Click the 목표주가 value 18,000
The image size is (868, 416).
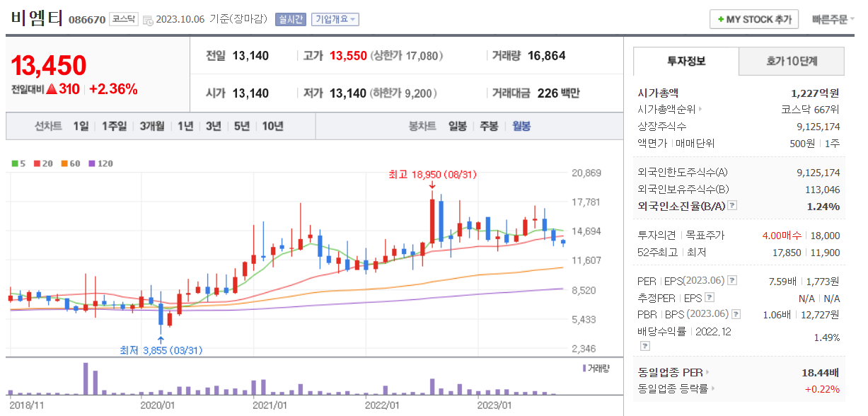pyautogui.click(x=825, y=235)
